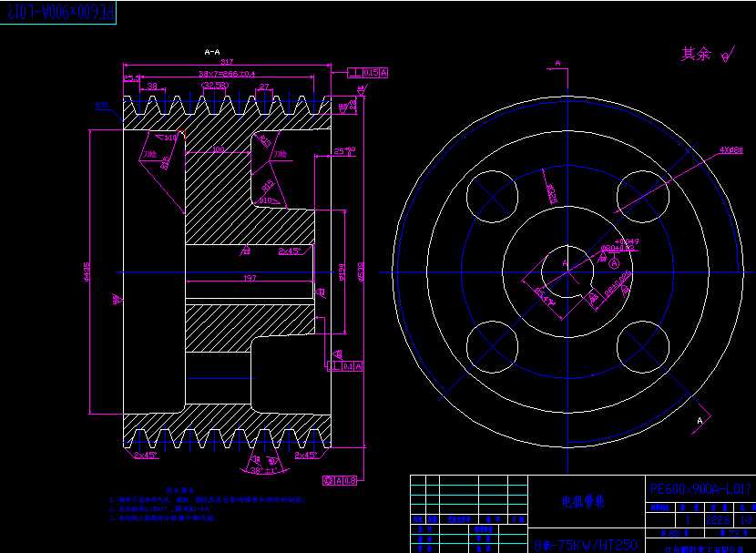Viewport: 756px width, 553px height.
Task: Select the 0.1 A tolerance frame
Action: coord(345,366)
